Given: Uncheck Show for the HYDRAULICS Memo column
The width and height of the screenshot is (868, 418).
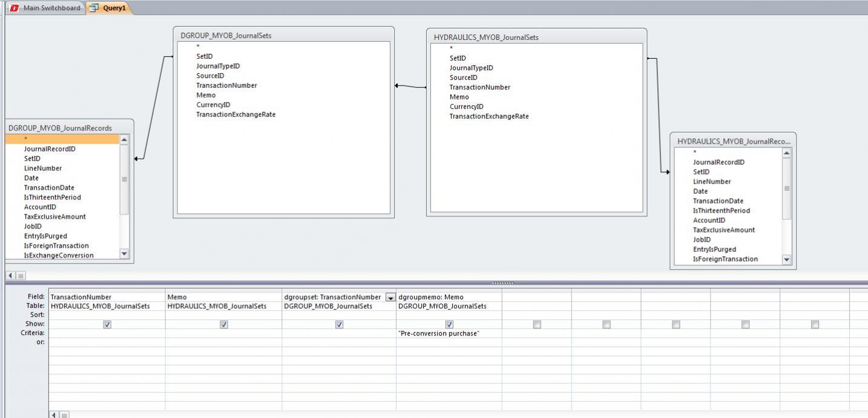Looking at the screenshot, I should (224, 325).
